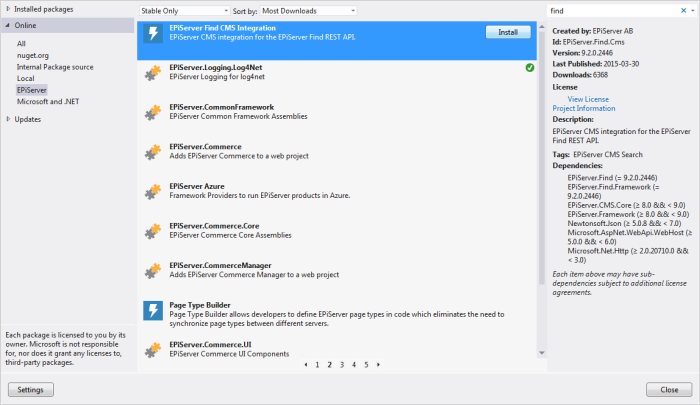Click the EPiServer.CommonFramework package icon

[153, 112]
